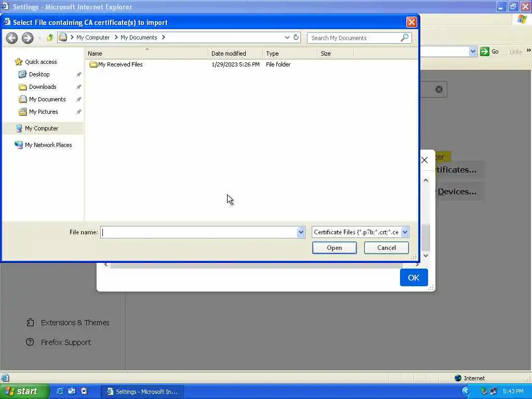Screen dimensions: 532x399
Task: Open the Internet Explorer address bar dropdown
Action: click(473, 51)
